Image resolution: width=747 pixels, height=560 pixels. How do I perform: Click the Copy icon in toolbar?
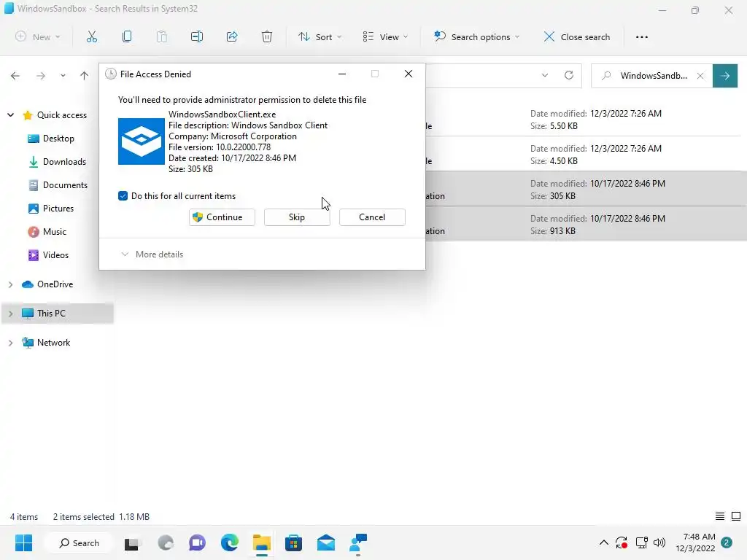pyautogui.click(x=127, y=36)
